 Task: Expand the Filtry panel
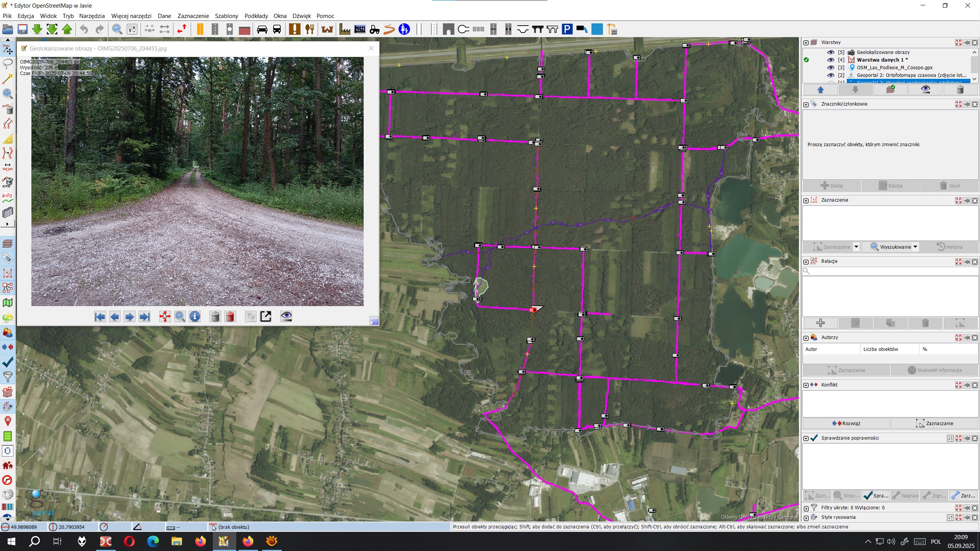(x=806, y=508)
